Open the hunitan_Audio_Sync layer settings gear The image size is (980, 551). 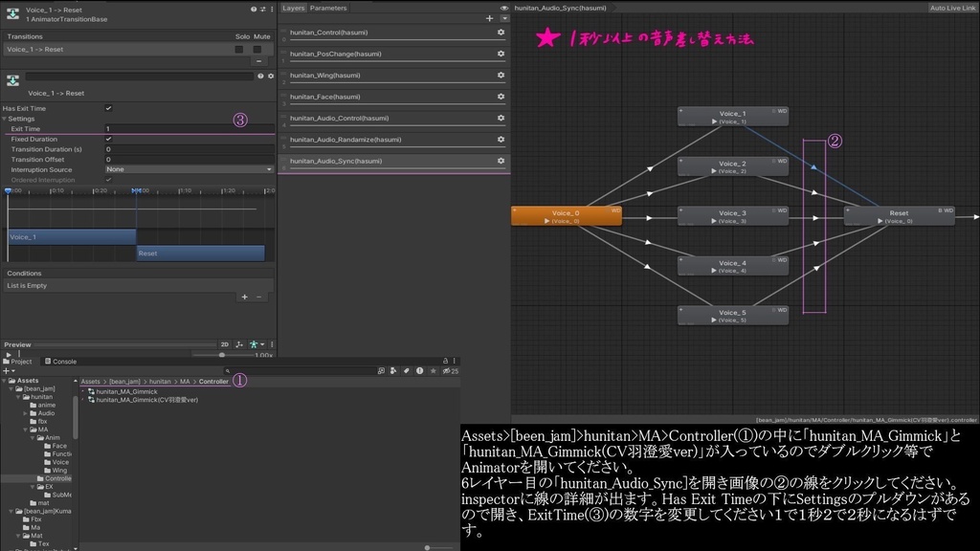[x=500, y=161]
